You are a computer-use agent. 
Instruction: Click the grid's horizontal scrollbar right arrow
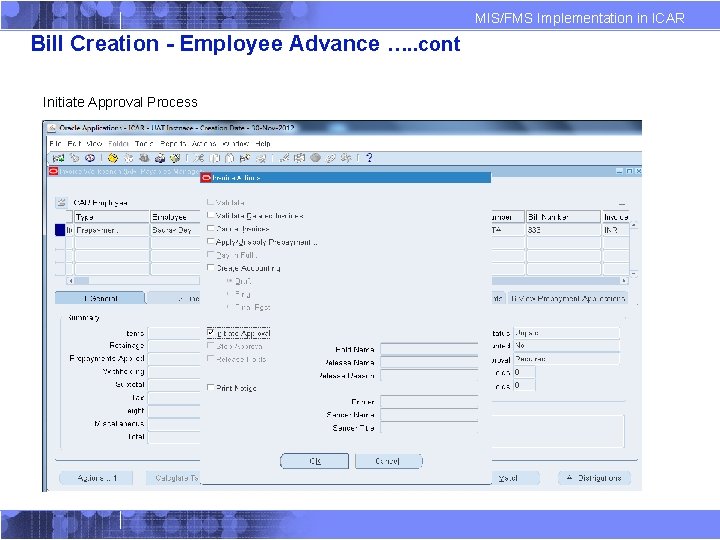[624, 281]
